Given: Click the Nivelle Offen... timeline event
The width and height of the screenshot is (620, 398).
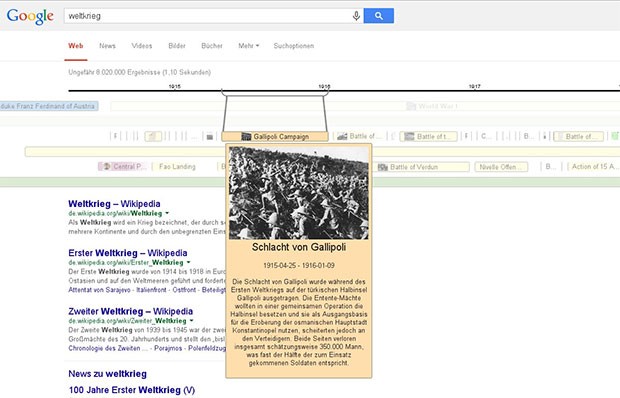Looking at the screenshot, I should (501, 167).
